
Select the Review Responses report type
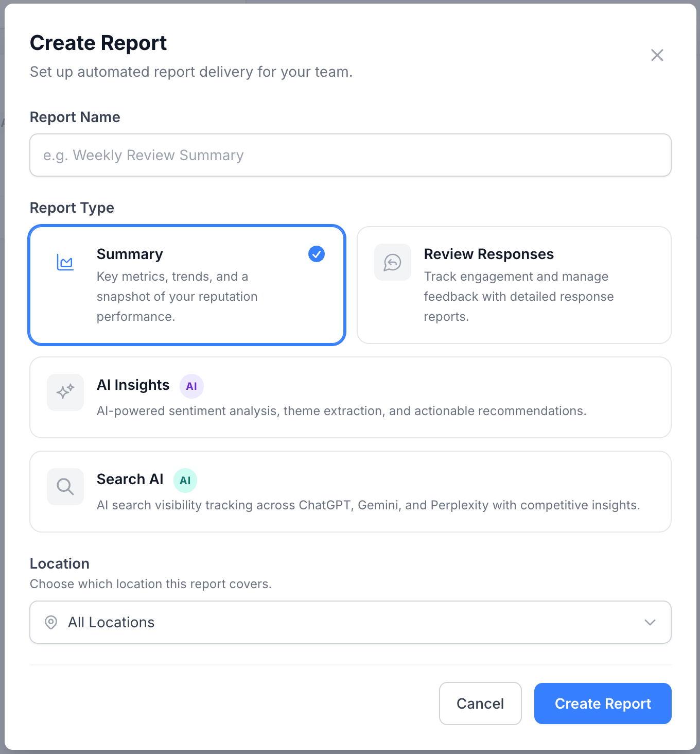click(x=514, y=285)
